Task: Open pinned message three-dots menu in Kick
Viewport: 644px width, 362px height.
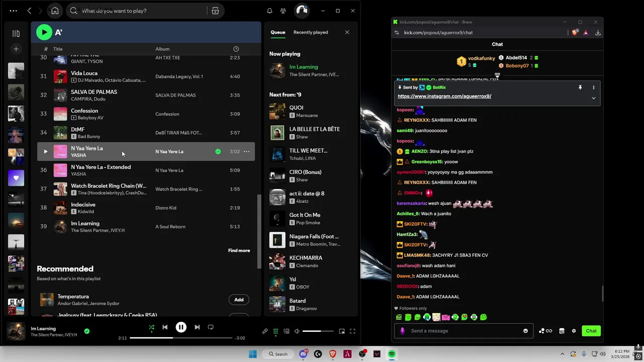Action: (594, 87)
